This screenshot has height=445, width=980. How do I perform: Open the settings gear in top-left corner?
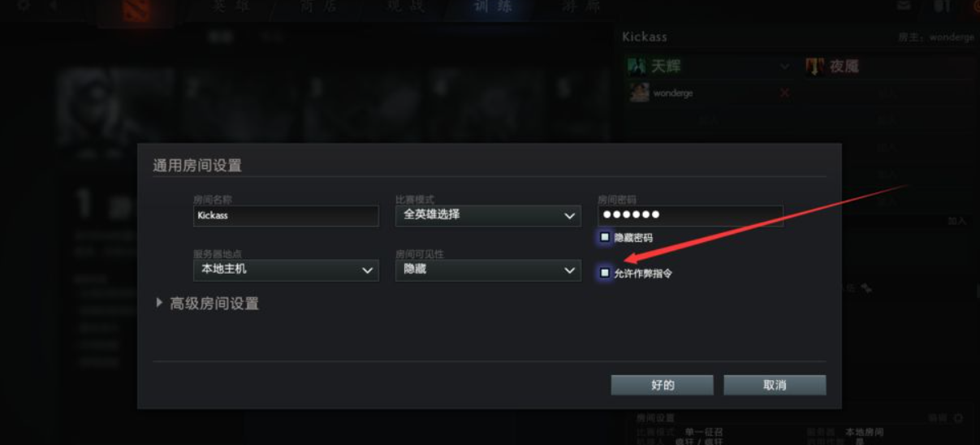tap(23, 6)
